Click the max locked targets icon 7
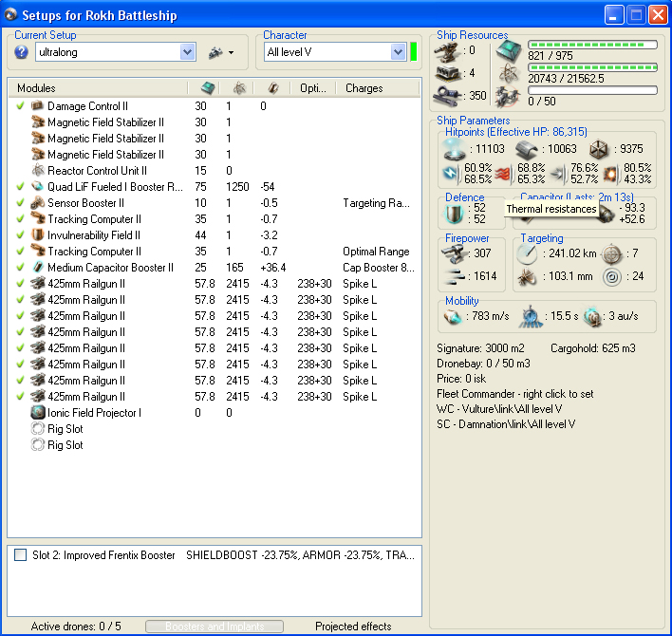672x636 pixels. pos(611,254)
